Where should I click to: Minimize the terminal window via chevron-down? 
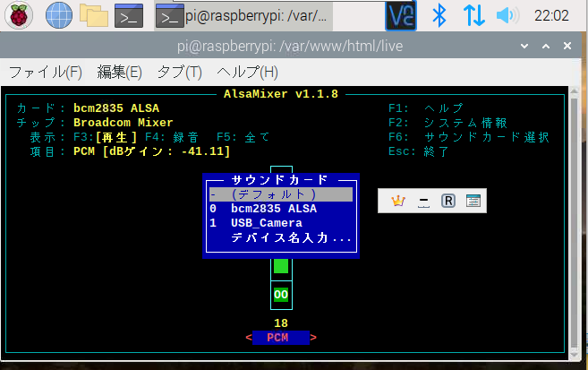point(524,47)
